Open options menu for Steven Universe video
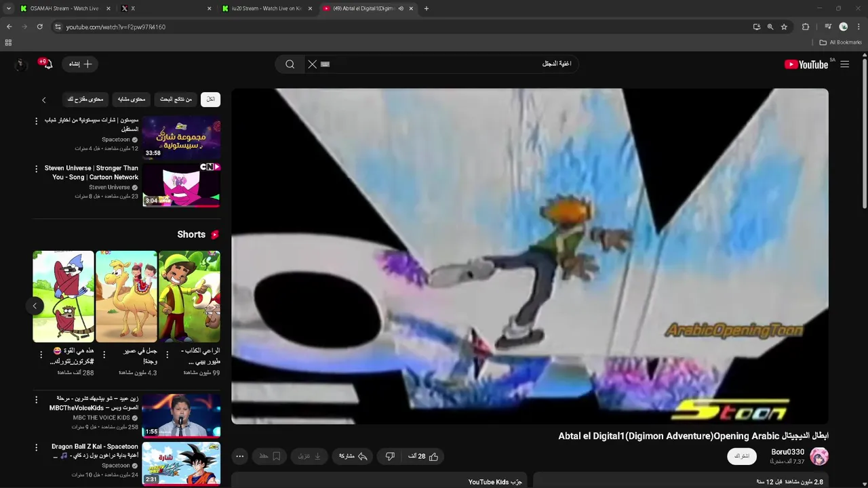Screen dimensions: 868x488 pos(37,169)
